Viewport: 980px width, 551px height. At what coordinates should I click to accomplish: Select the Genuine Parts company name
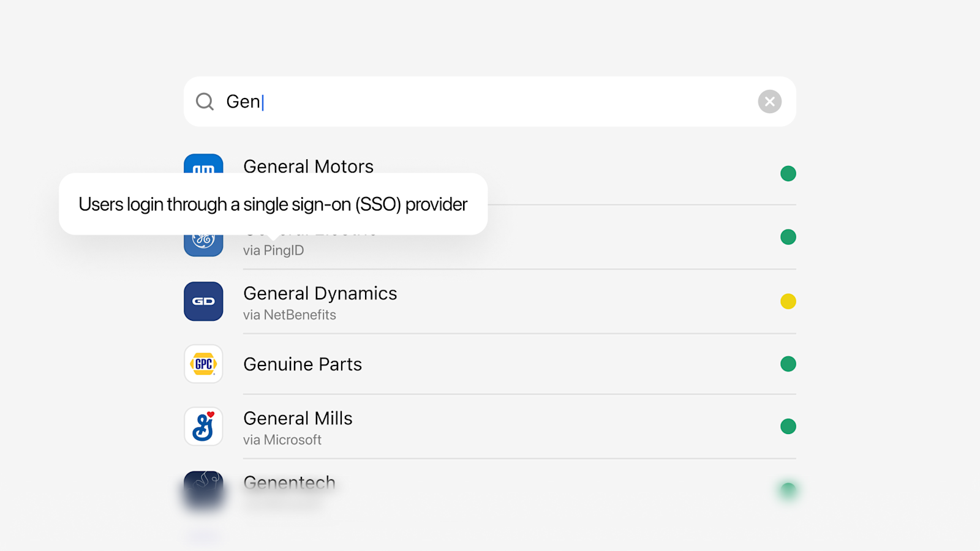pos(303,364)
